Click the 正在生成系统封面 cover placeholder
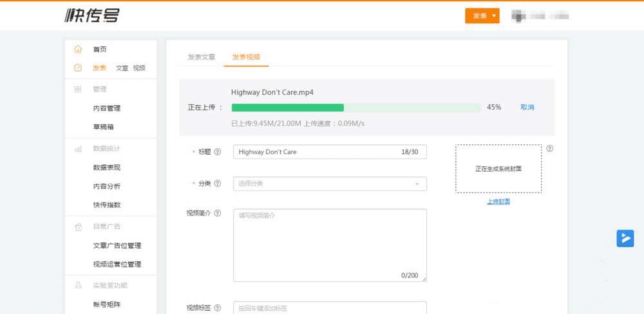This screenshot has height=314, width=644. [x=498, y=168]
